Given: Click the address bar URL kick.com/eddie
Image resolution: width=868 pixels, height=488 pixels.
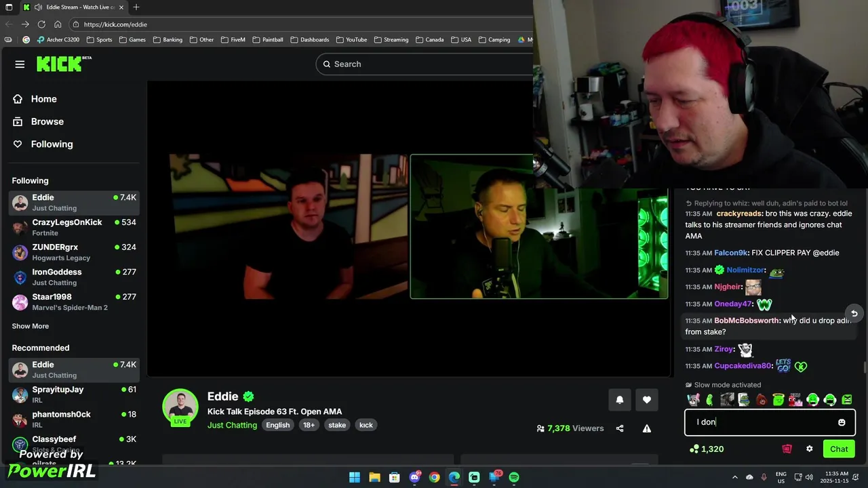Looking at the screenshot, I should (x=115, y=24).
